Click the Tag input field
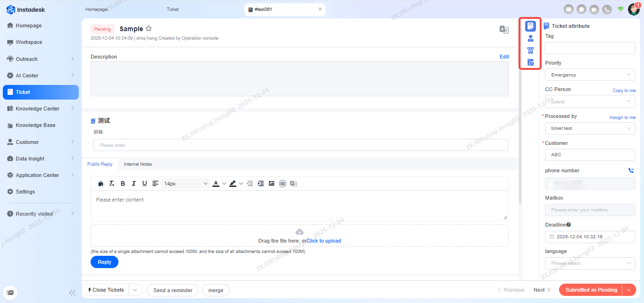 [590, 48]
